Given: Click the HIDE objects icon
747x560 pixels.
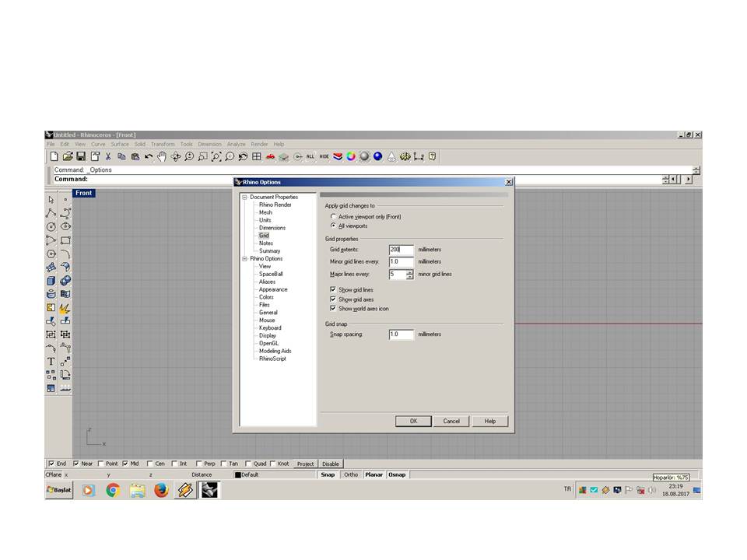Looking at the screenshot, I should point(324,156).
